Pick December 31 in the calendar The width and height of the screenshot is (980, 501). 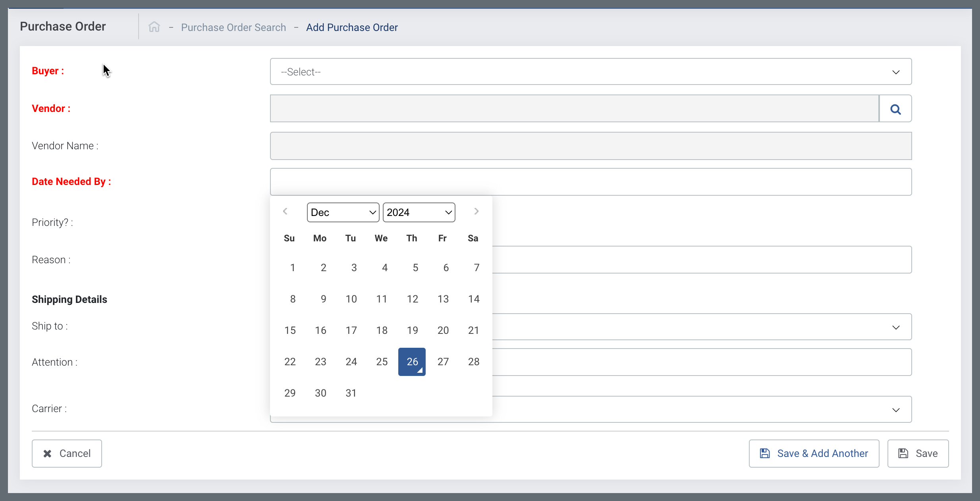(351, 393)
